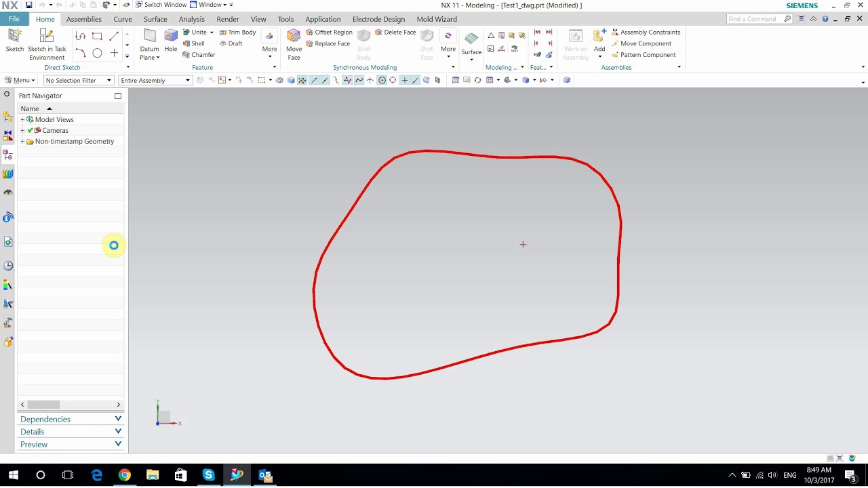
Task: Expand the Cameras tree node
Action: [x=22, y=130]
